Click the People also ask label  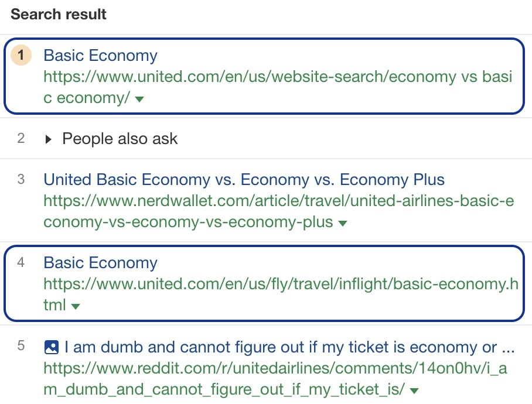(120, 139)
